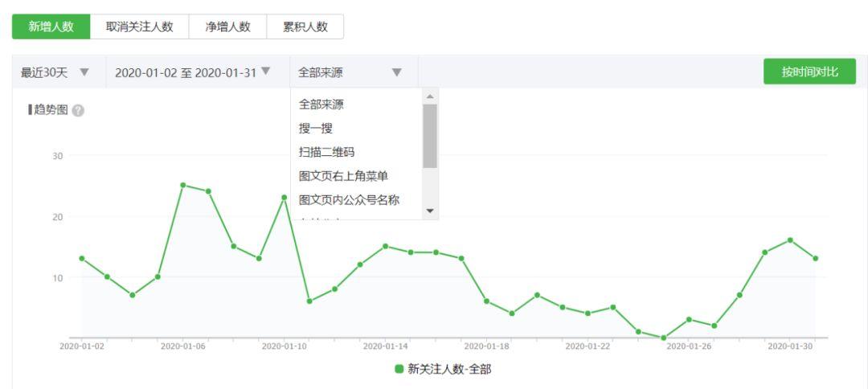
Task: Switch to the 取消关注人数 tab
Action: tap(140, 27)
